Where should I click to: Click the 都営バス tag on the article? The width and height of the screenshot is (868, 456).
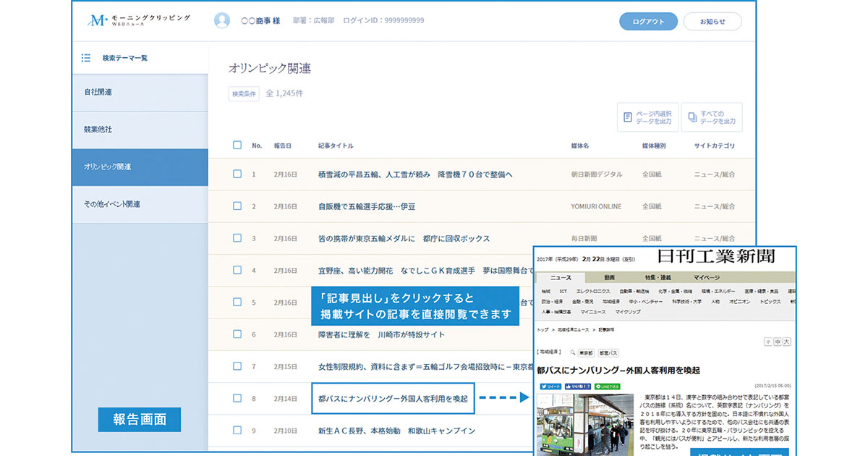pyautogui.click(x=608, y=352)
